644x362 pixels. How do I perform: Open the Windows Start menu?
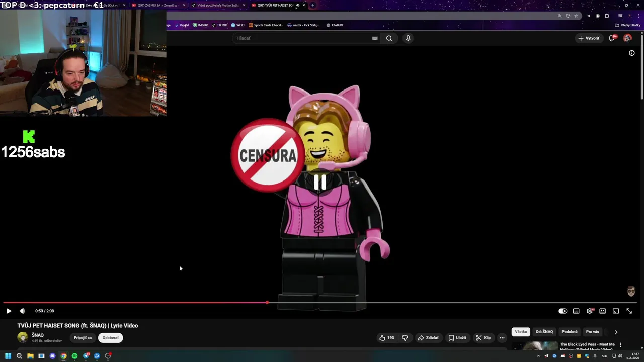click(x=8, y=356)
